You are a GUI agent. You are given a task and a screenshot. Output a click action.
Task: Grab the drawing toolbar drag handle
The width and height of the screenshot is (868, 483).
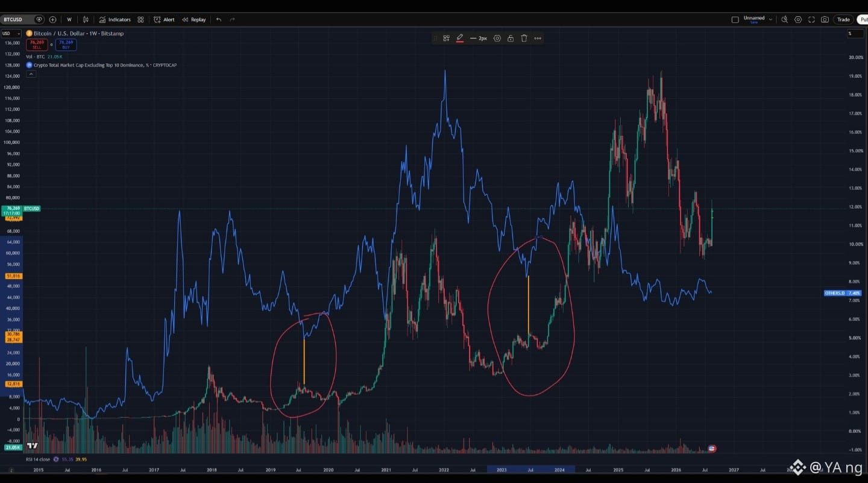435,38
